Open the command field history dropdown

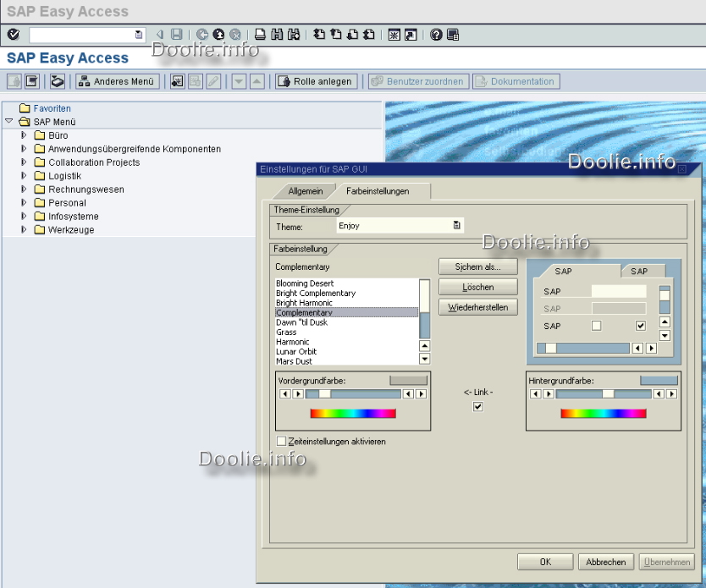139,35
